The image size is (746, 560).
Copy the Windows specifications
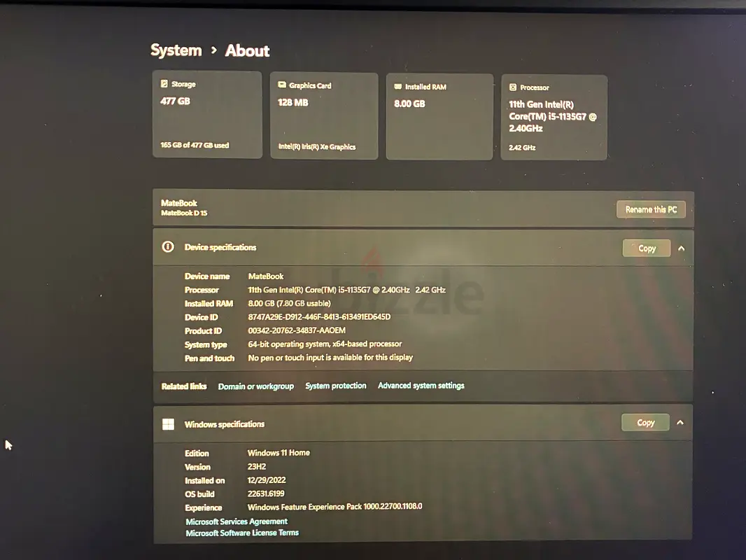click(646, 423)
